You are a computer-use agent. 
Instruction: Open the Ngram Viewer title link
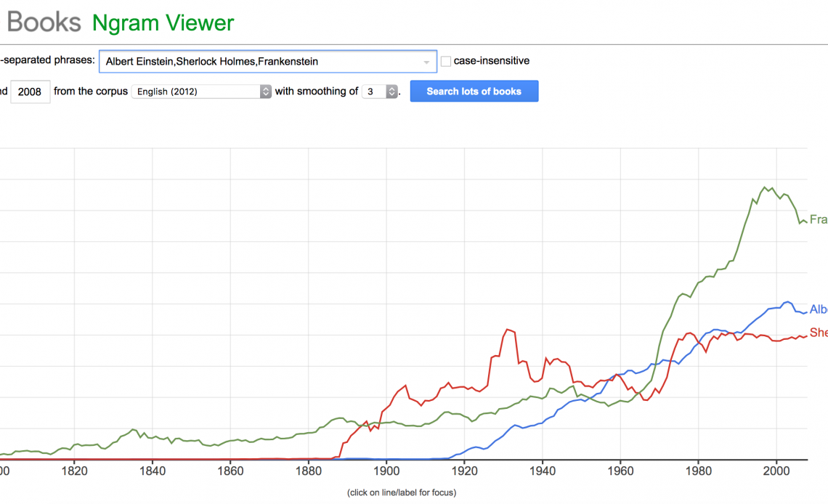click(163, 23)
